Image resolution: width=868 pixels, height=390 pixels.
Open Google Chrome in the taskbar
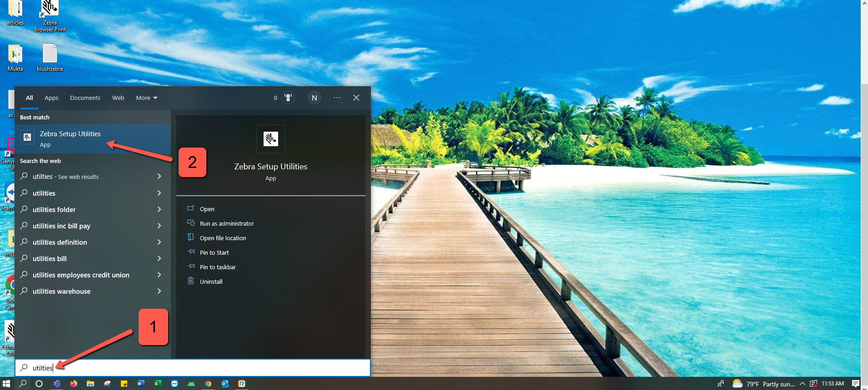tap(208, 384)
